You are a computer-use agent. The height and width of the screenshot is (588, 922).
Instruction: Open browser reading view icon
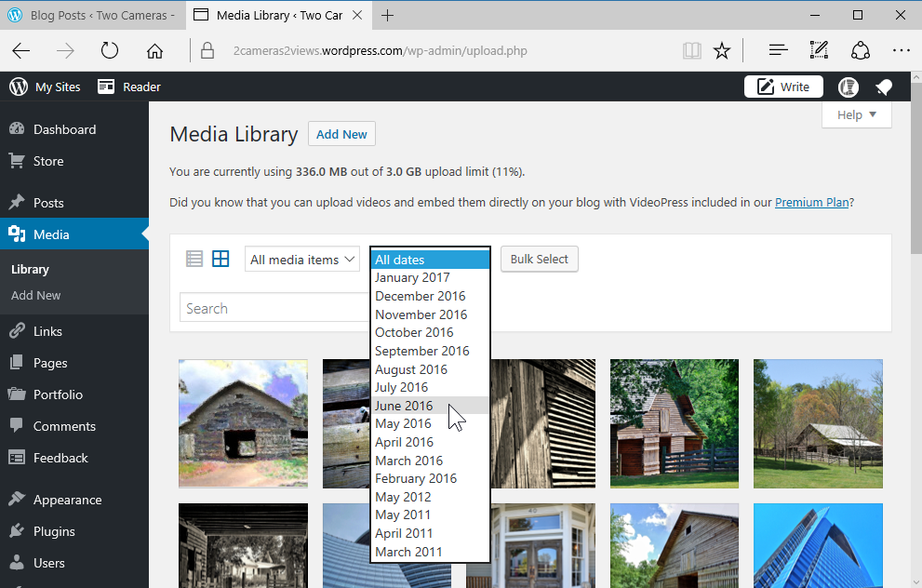click(x=691, y=50)
